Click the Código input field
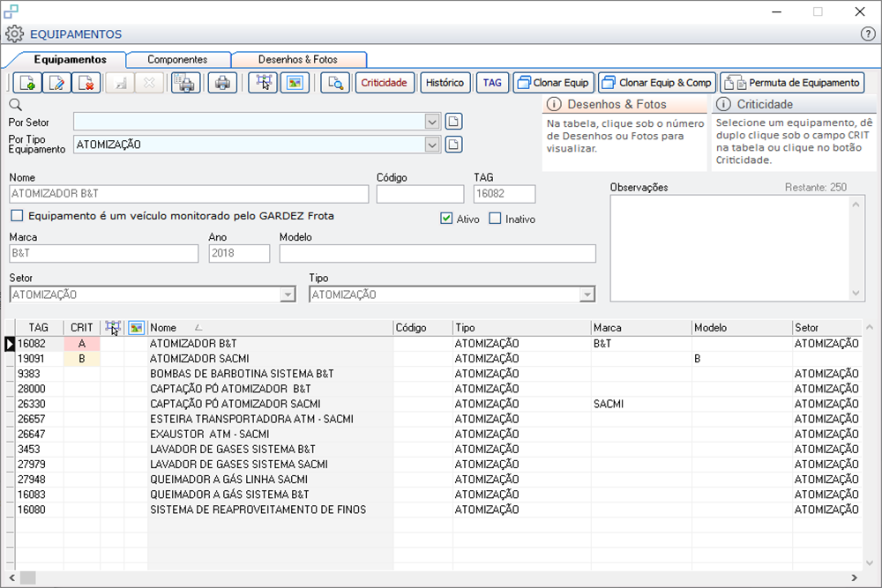Image resolution: width=882 pixels, height=588 pixels. 420,194
